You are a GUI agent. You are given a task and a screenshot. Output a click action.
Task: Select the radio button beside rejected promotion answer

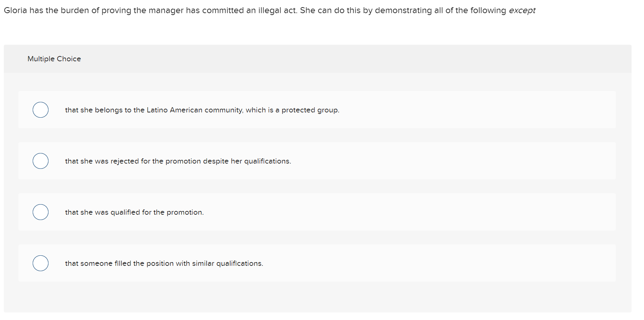(40, 161)
